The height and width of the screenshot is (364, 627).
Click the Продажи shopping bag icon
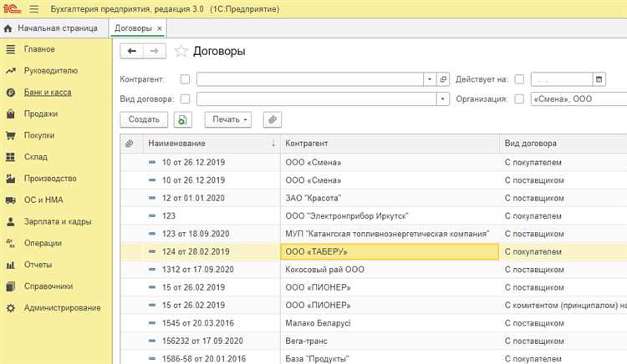(11, 114)
